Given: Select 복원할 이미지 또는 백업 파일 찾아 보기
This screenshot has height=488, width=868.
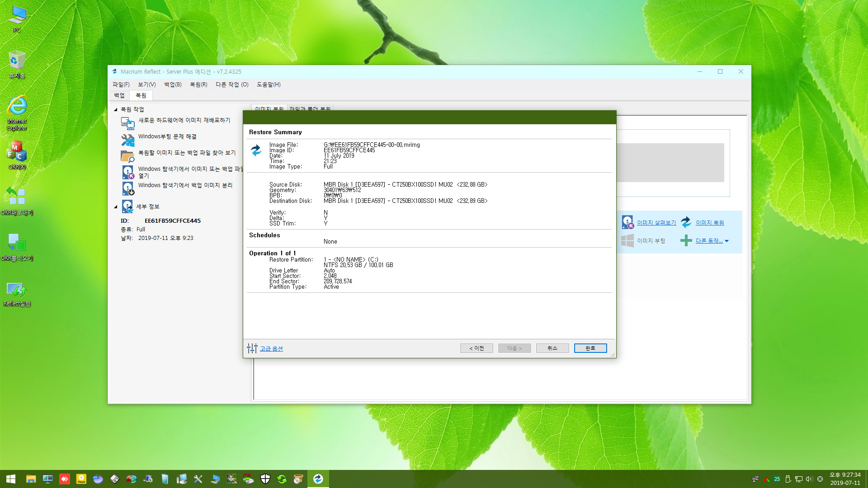Looking at the screenshot, I should [x=187, y=153].
